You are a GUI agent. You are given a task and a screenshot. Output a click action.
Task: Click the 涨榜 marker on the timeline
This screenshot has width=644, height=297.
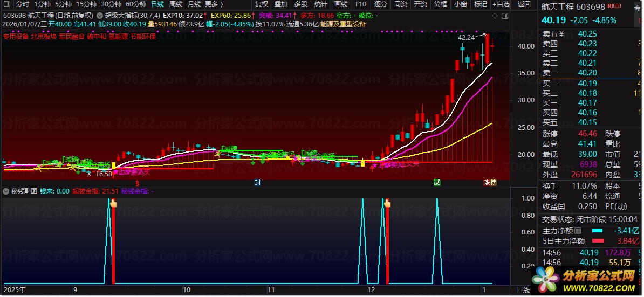point(490,183)
